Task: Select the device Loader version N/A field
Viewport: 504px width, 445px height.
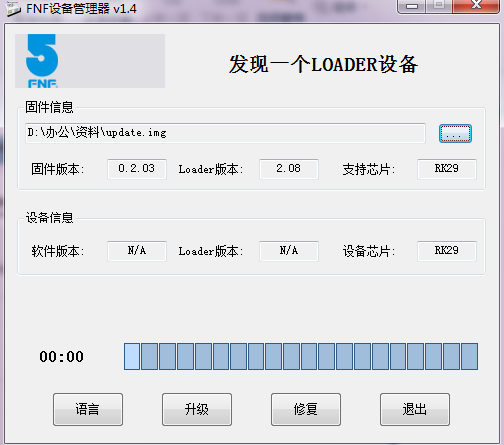Action: pos(289,251)
